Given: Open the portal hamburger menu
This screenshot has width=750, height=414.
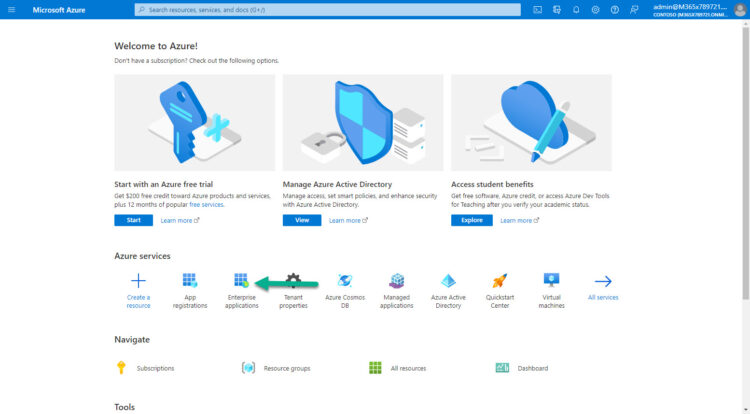Looking at the screenshot, I should 11,10.
